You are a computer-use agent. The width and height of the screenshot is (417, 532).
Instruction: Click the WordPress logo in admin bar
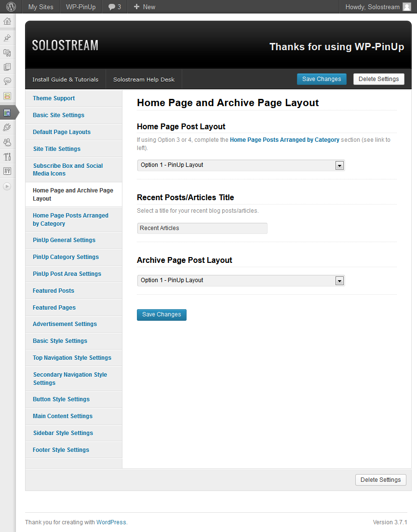point(11,7)
